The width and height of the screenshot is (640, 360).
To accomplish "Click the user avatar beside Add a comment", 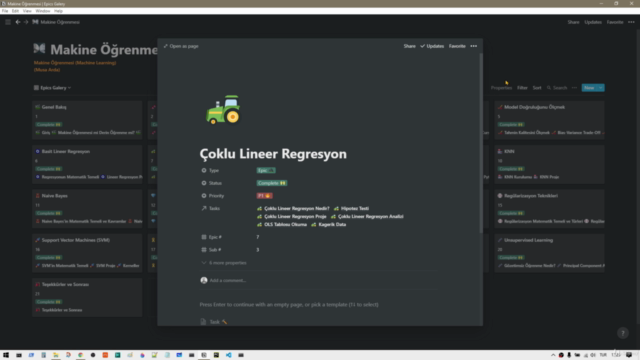I will coord(204,280).
